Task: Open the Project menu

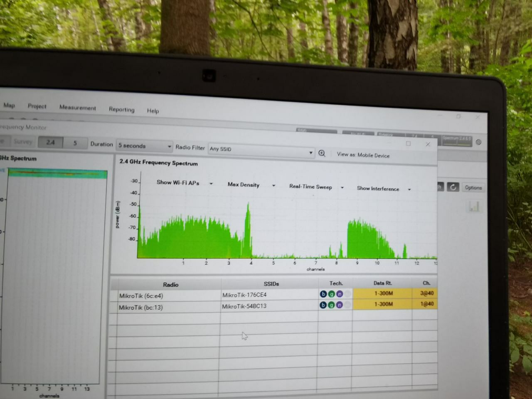Action: (x=37, y=106)
